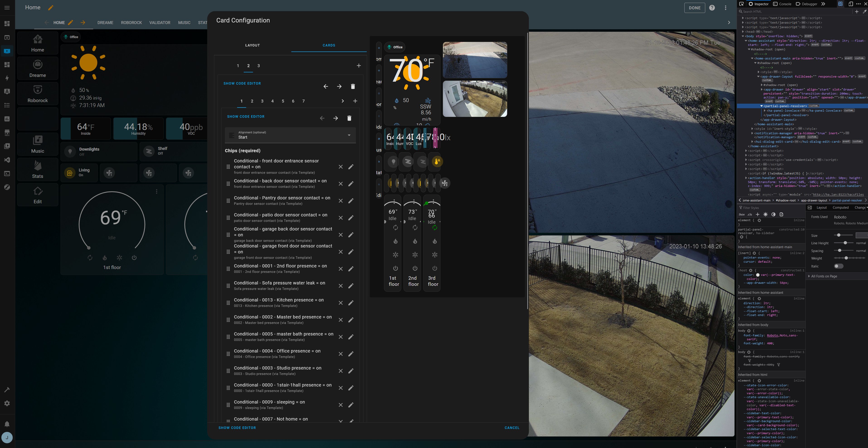Create new node with plus beside Search HTML

point(856,12)
